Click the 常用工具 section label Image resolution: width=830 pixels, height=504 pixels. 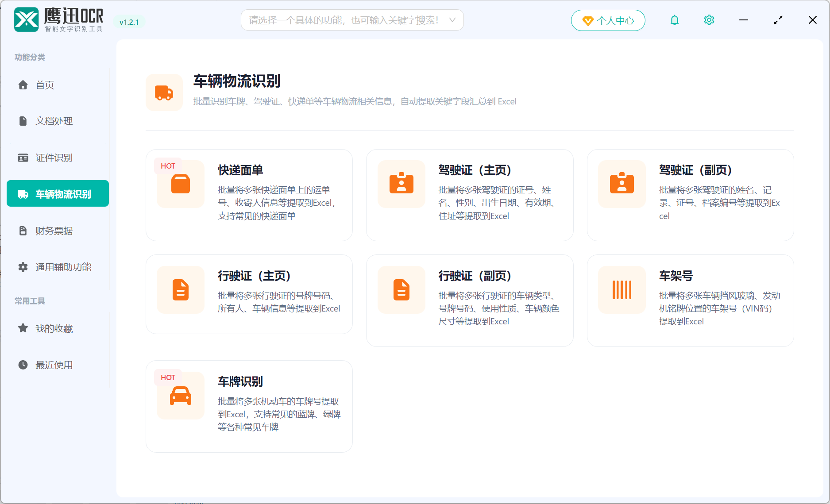[30, 301]
